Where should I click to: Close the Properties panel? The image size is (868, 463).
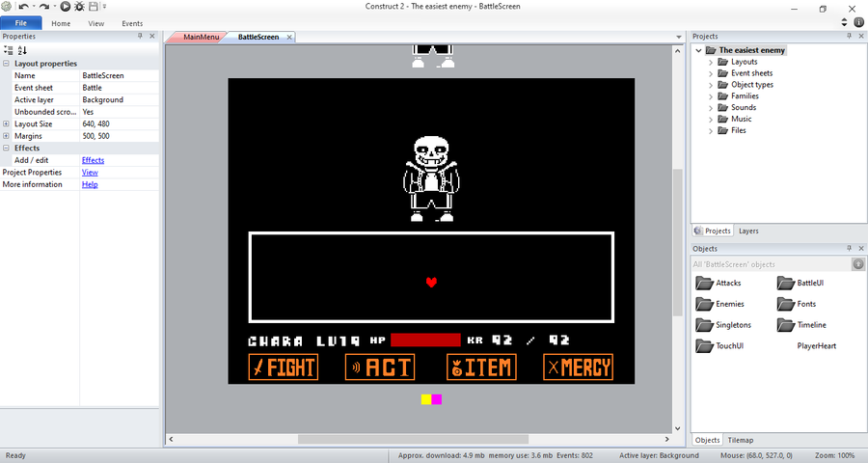coord(152,36)
